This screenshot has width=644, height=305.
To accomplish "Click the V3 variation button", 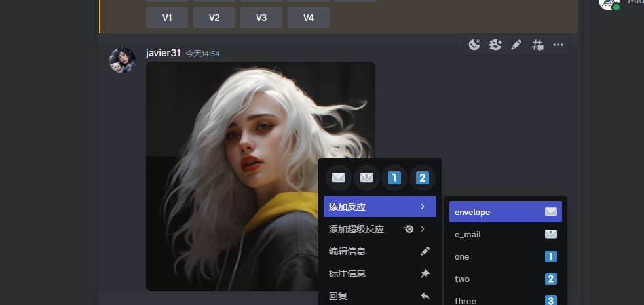I will point(261,18).
